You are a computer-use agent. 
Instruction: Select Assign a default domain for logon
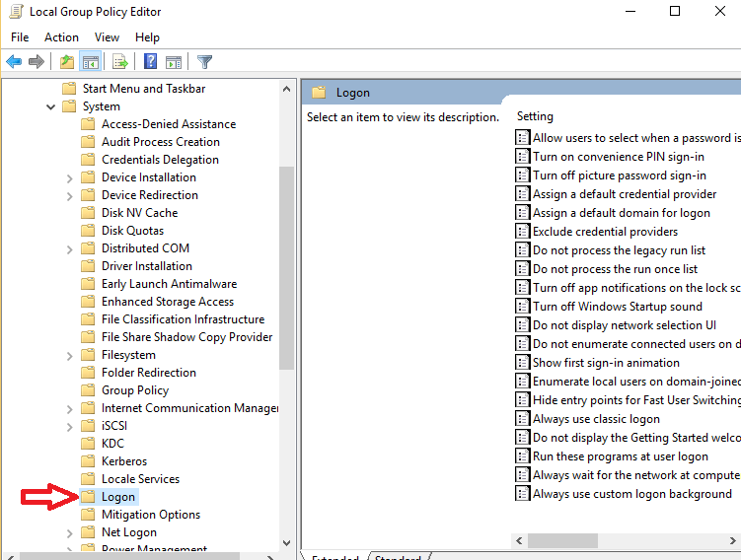(x=622, y=213)
